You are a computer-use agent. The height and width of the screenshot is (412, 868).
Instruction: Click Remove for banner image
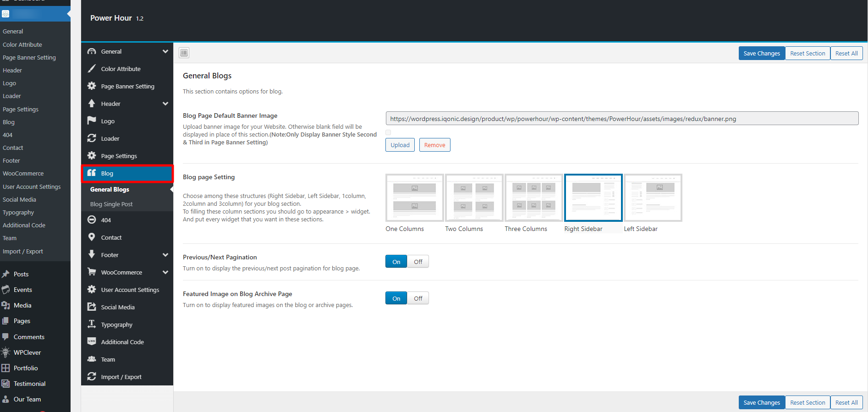click(x=434, y=145)
